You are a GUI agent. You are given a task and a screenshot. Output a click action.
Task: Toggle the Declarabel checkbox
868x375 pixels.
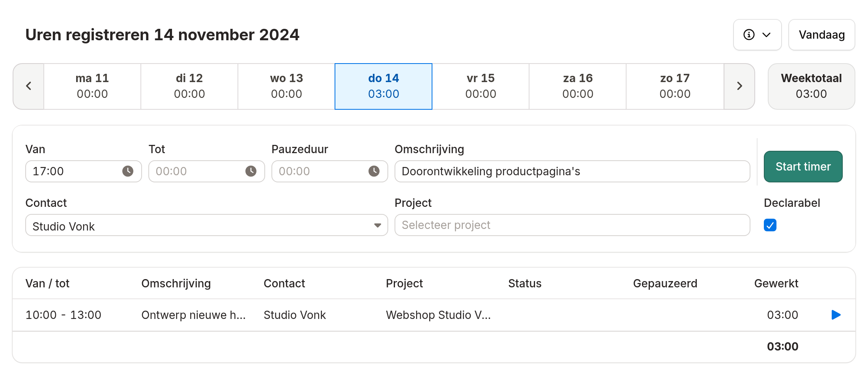point(770,225)
